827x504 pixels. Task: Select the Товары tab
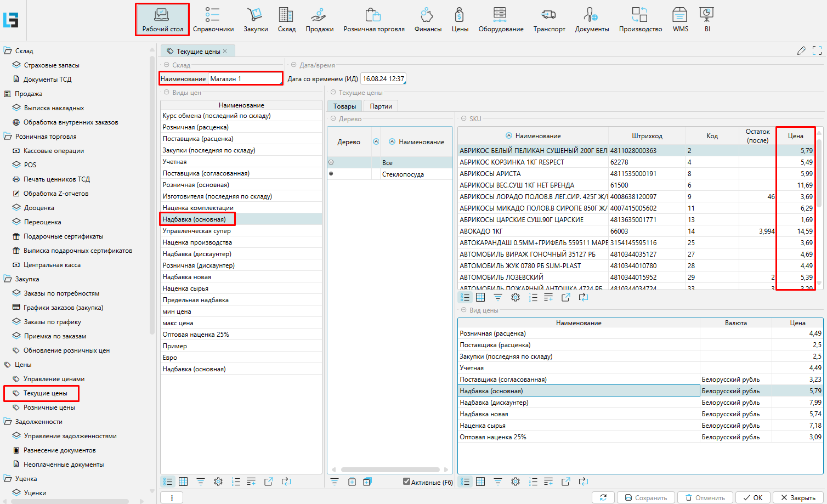click(x=344, y=106)
